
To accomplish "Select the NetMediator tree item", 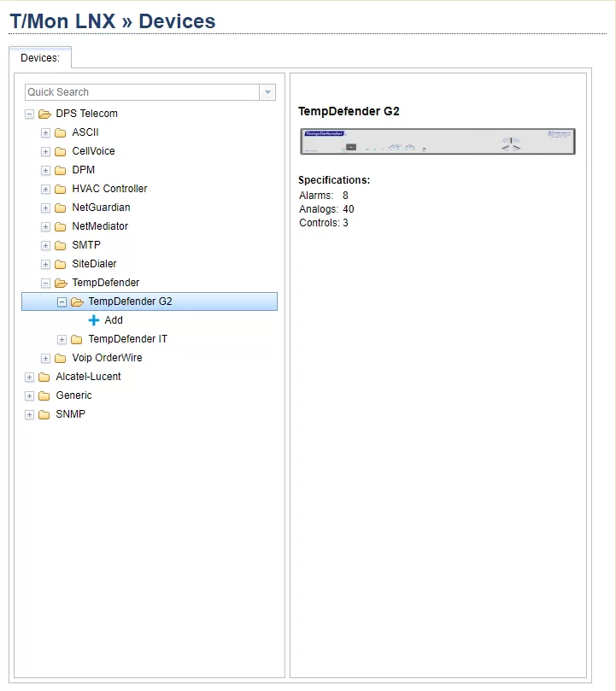I will pos(100,226).
